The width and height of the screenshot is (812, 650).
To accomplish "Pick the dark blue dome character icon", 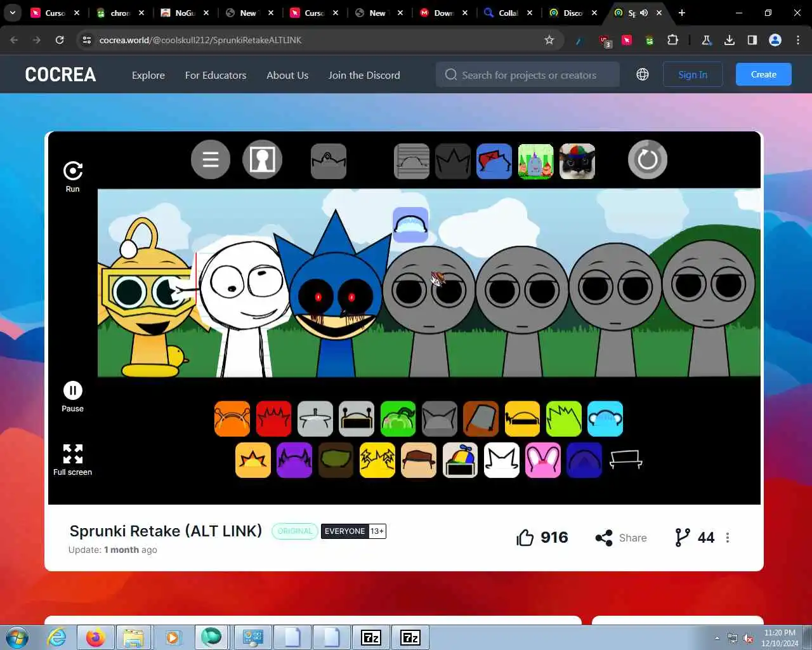I will tap(584, 460).
